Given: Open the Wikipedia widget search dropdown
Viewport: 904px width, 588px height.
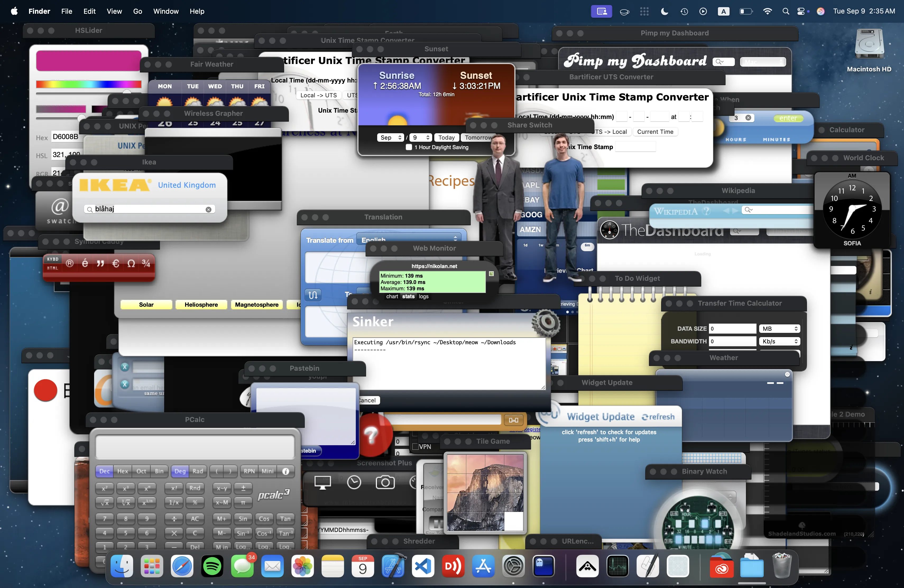Looking at the screenshot, I should (x=749, y=210).
